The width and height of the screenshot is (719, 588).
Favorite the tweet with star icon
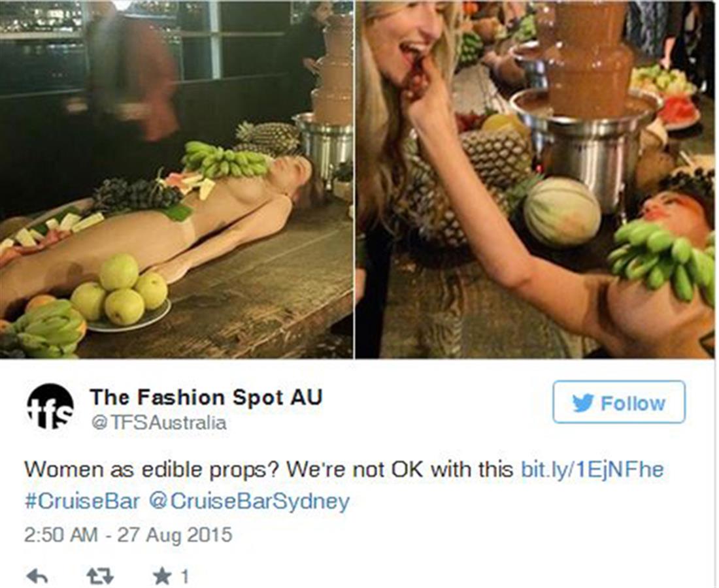[162, 576]
